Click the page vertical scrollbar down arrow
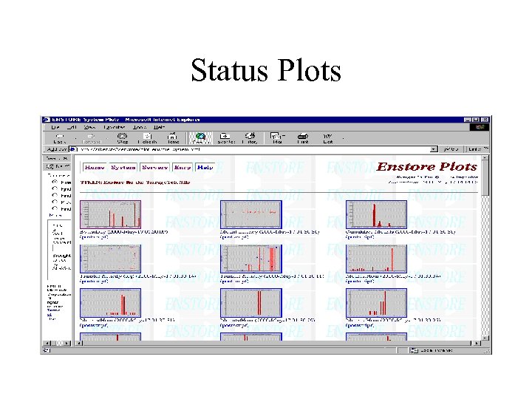The height and width of the screenshot is (399, 532). click(485, 338)
